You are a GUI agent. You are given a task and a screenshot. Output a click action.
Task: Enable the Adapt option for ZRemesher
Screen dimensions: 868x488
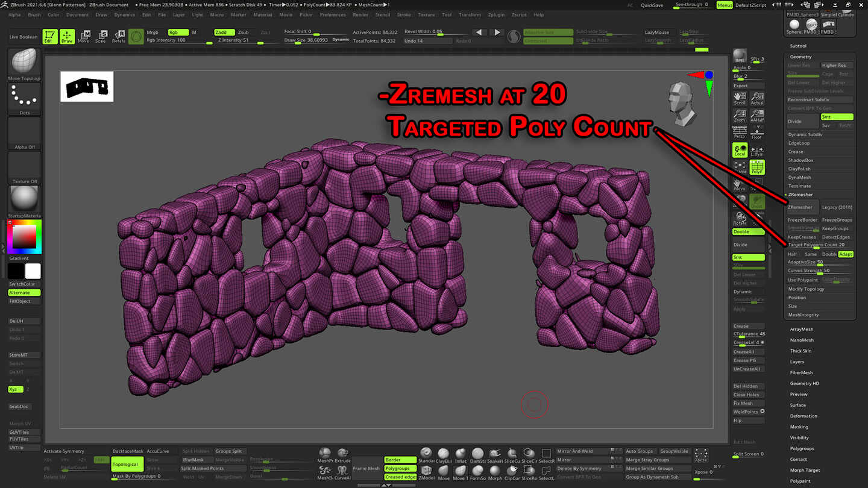coord(846,254)
